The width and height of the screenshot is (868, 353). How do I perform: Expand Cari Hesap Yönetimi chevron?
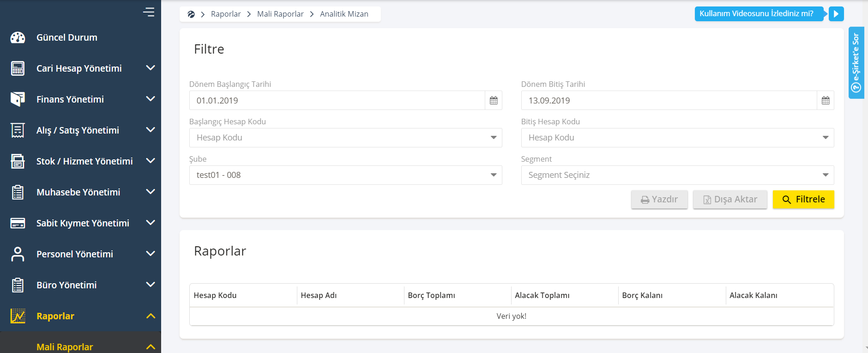pyautogui.click(x=151, y=68)
